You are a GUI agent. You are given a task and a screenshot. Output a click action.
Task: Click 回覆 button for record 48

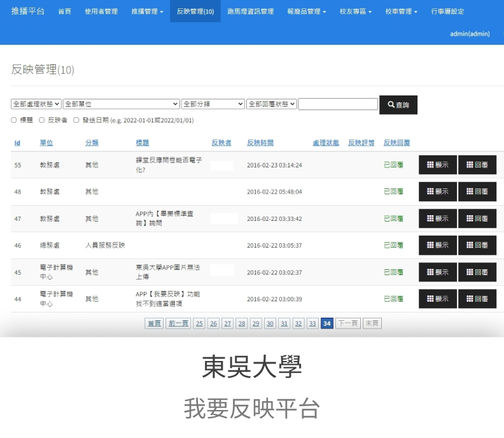pos(477,192)
